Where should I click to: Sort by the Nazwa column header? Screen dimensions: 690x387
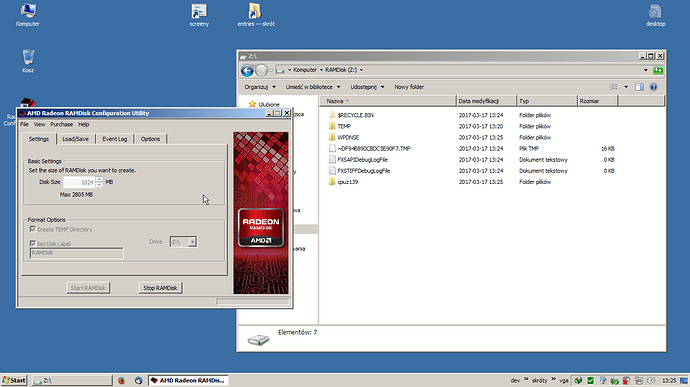coord(388,101)
